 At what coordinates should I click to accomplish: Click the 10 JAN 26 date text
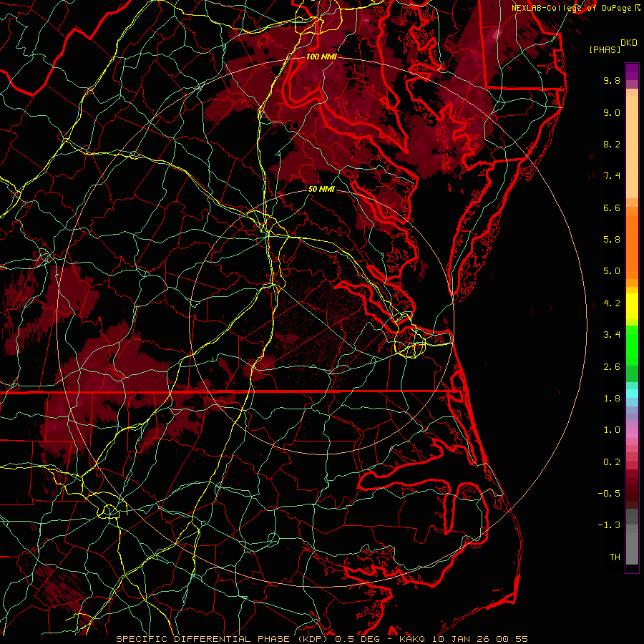[459, 639]
